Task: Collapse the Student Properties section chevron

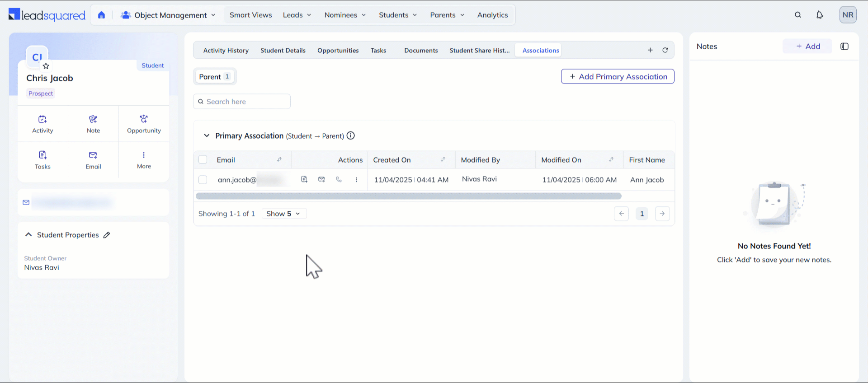Action: pyautogui.click(x=28, y=235)
